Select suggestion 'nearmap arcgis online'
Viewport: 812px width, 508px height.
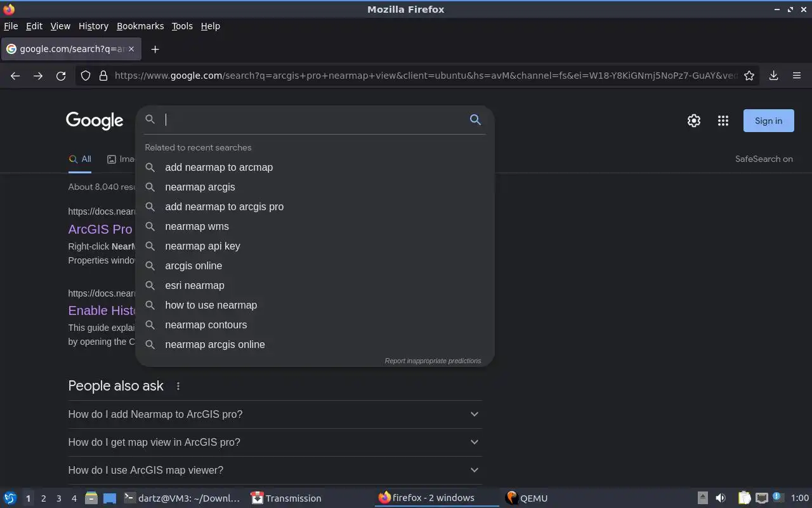point(315,344)
